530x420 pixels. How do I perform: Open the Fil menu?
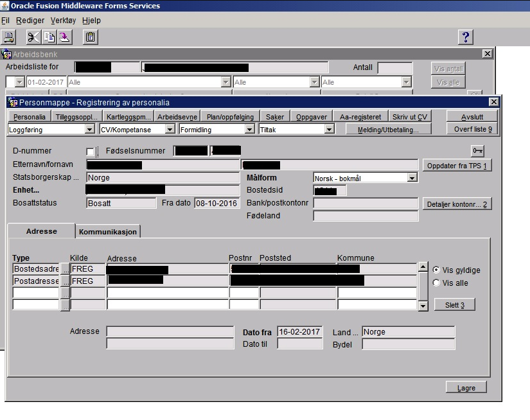[x=5, y=21]
